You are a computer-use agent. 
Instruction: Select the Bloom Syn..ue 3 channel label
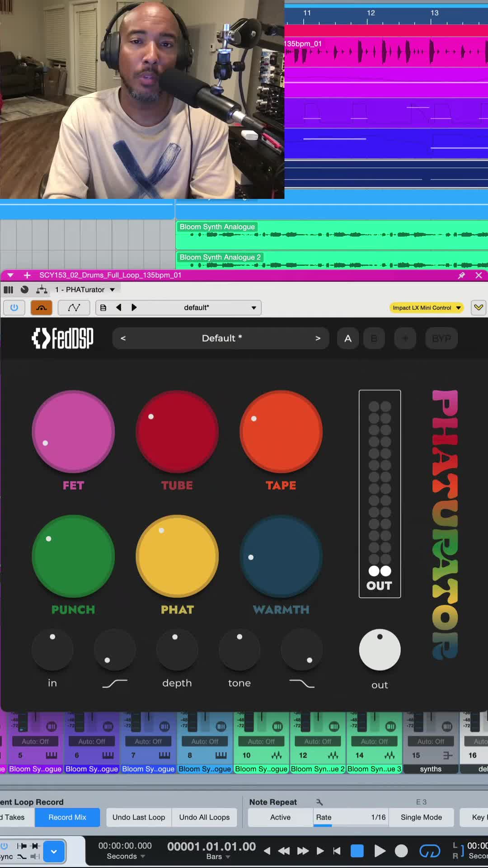374,769
